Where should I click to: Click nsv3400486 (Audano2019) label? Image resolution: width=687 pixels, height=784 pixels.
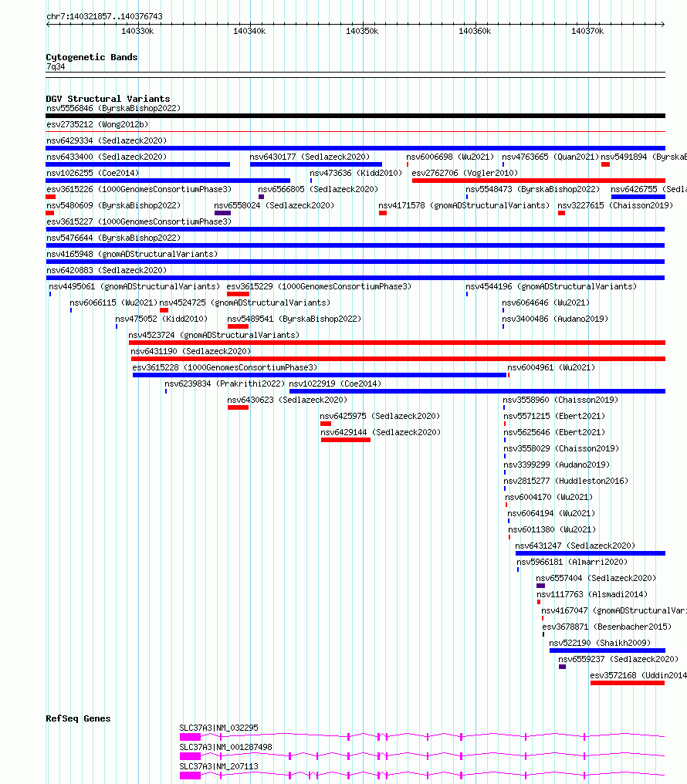pyautogui.click(x=555, y=319)
